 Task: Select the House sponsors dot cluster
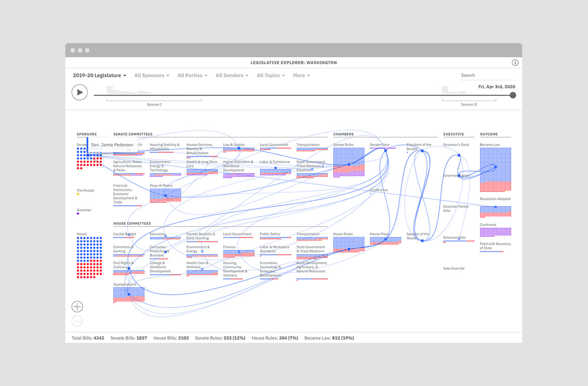pyautogui.click(x=89, y=257)
